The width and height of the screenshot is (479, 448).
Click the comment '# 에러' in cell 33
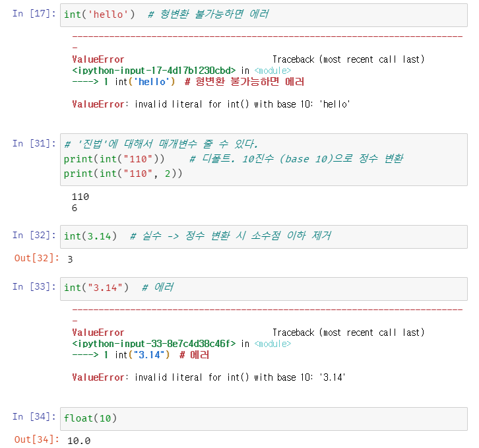[158, 287]
